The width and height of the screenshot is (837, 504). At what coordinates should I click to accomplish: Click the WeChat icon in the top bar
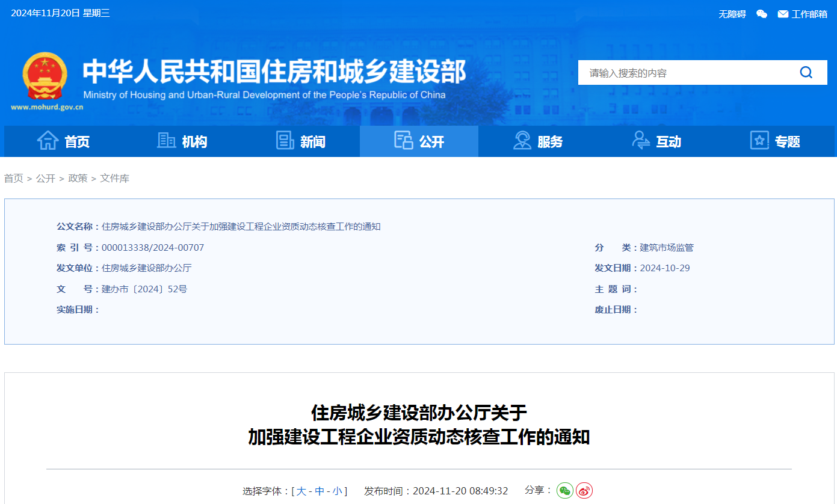click(x=761, y=13)
